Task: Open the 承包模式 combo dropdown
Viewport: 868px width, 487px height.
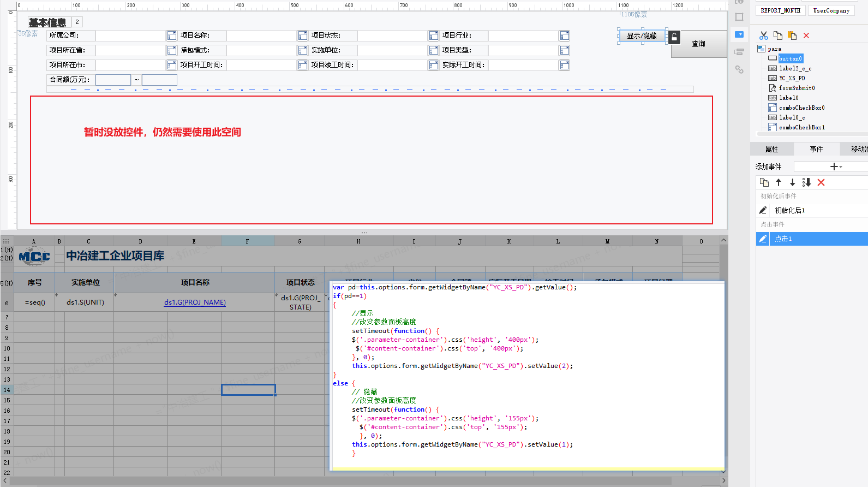Action: point(302,50)
